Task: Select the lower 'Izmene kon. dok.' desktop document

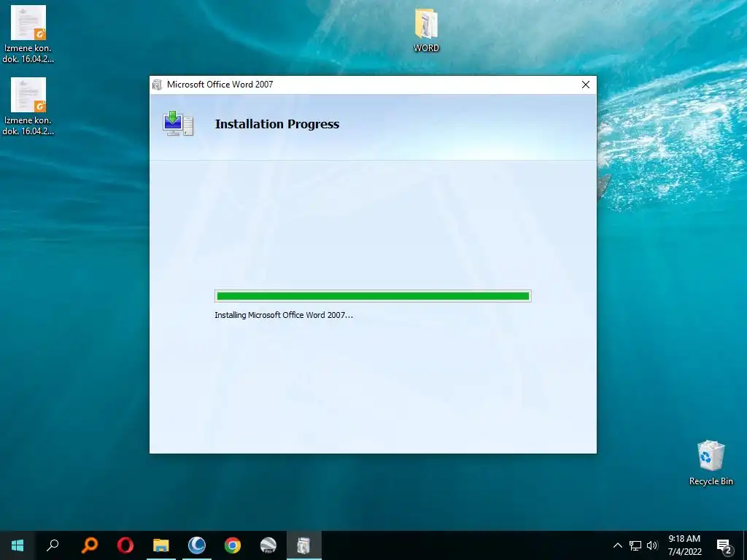Action: click(x=28, y=106)
